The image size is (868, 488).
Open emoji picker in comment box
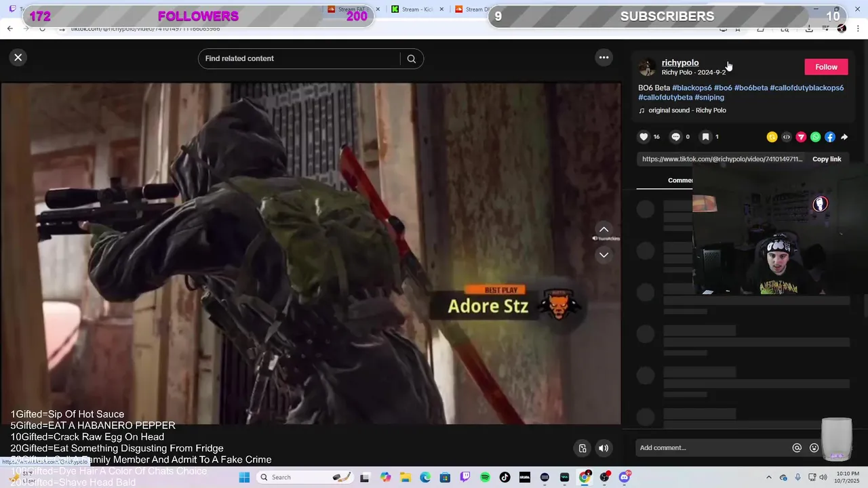814,448
